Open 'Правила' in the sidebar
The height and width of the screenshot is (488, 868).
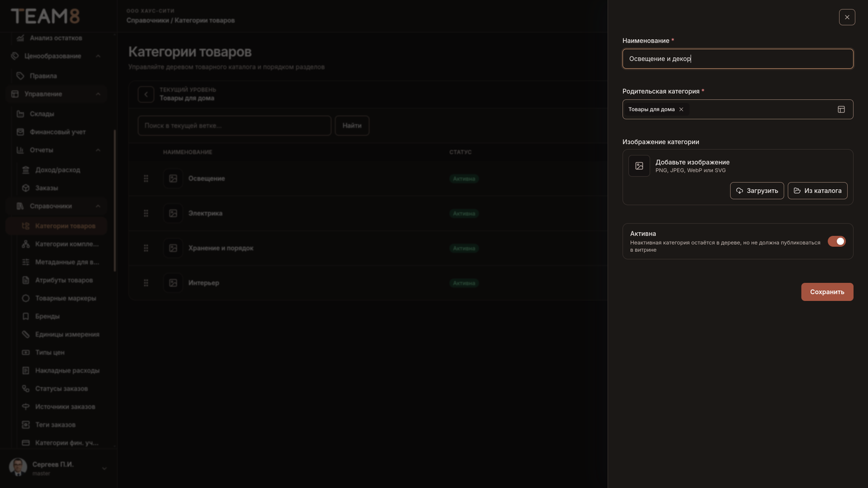pyautogui.click(x=43, y=76)
